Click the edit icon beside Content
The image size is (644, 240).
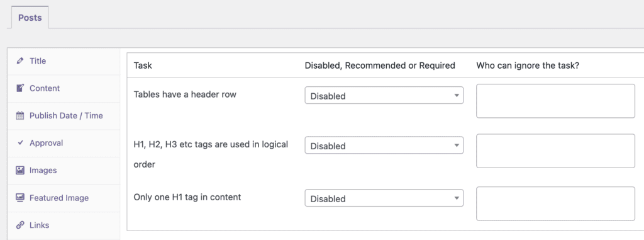click(x=19, y=88)
